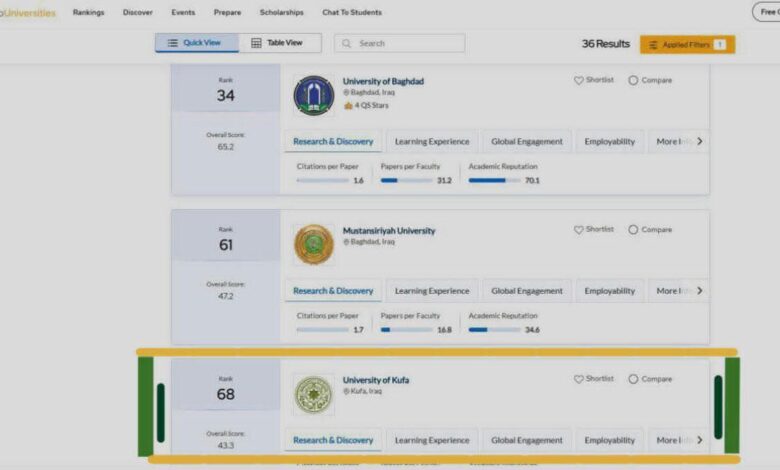Open the Rankings menu item
Viewport: 780px width, 470px height.
pos(88,13)
